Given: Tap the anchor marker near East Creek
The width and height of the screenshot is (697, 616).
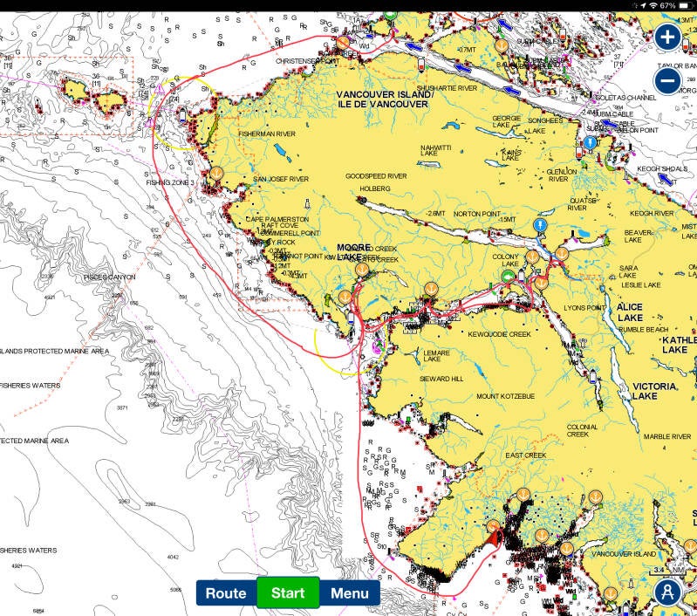Looking at the screenshot, I should pos(523,495).
